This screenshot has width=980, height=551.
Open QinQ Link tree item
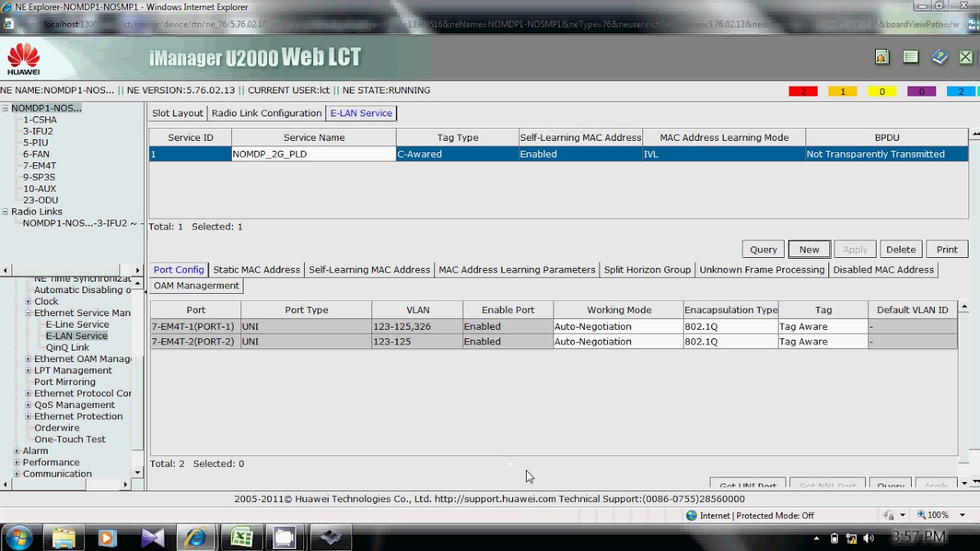pos(67,347)
